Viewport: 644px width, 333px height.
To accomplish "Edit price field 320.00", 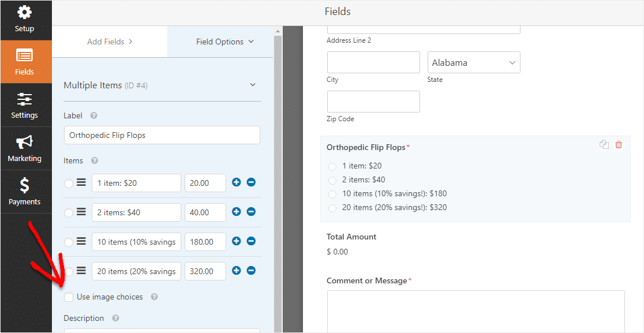I will coord(205,271).
